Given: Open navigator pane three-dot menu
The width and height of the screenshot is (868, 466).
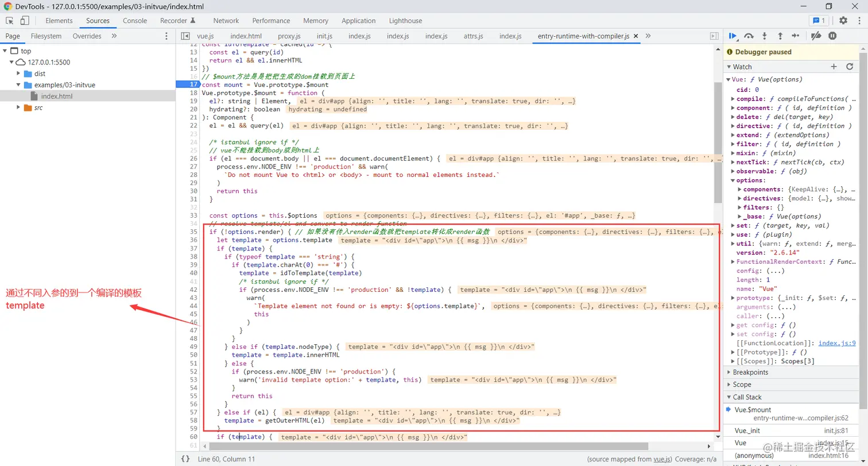Looking at the screenshot, I should [166, 36].
